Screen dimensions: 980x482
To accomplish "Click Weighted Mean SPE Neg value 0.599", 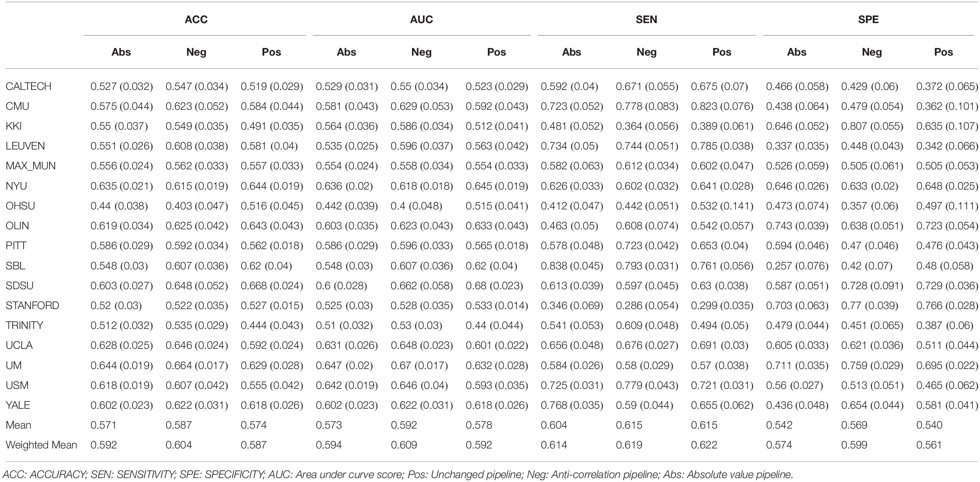I will tap(854, 445).
